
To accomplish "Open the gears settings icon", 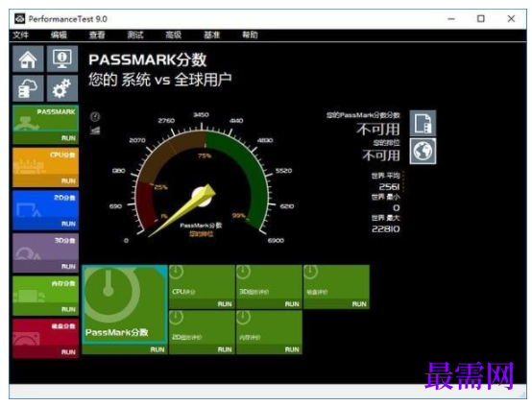I will tap(62, 88).
